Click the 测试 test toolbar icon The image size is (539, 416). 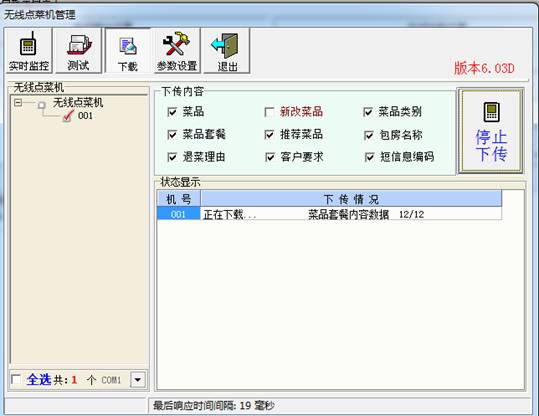point(79,51)
